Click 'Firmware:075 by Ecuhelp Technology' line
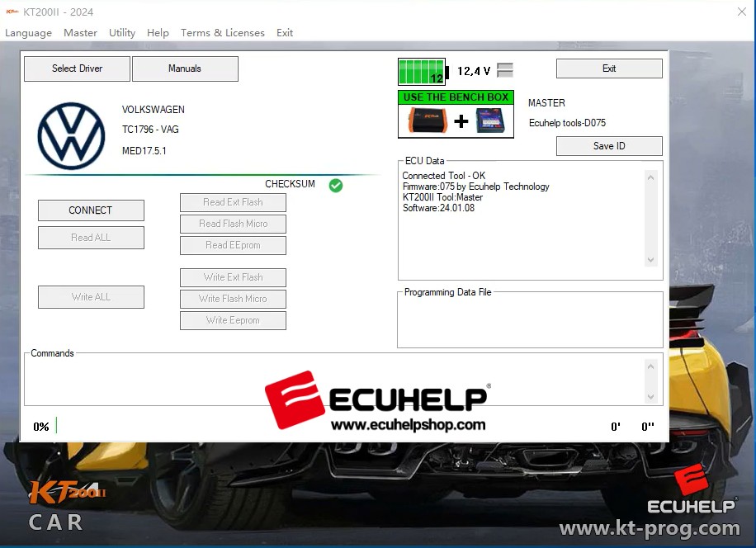Viewport: 756px width, 548px height. click(476, 187)
